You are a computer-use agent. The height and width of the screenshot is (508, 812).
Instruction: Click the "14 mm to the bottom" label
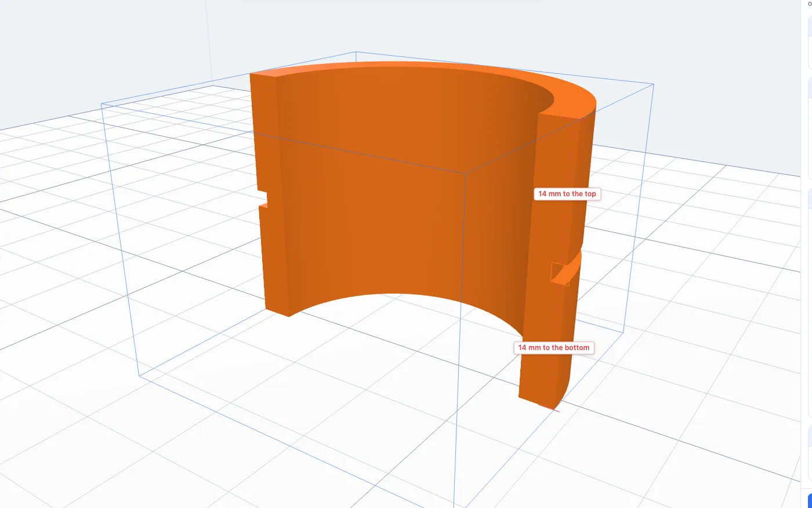pyautogui.click(x=554, y=348)
